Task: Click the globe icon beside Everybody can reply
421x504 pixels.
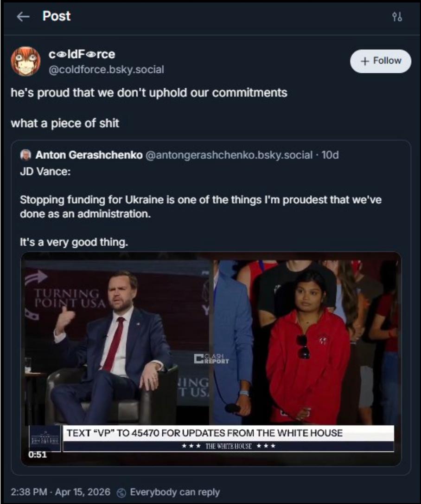Action: 121,492
